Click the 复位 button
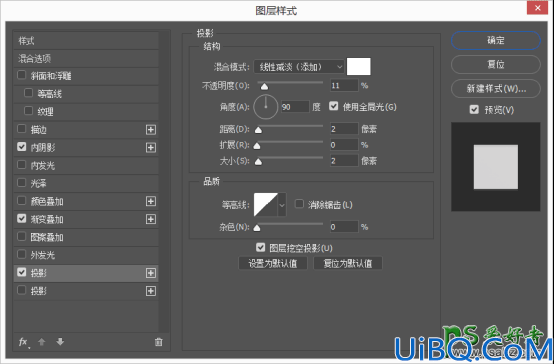The width and height of the screenshot is (554, 364). 496,64
